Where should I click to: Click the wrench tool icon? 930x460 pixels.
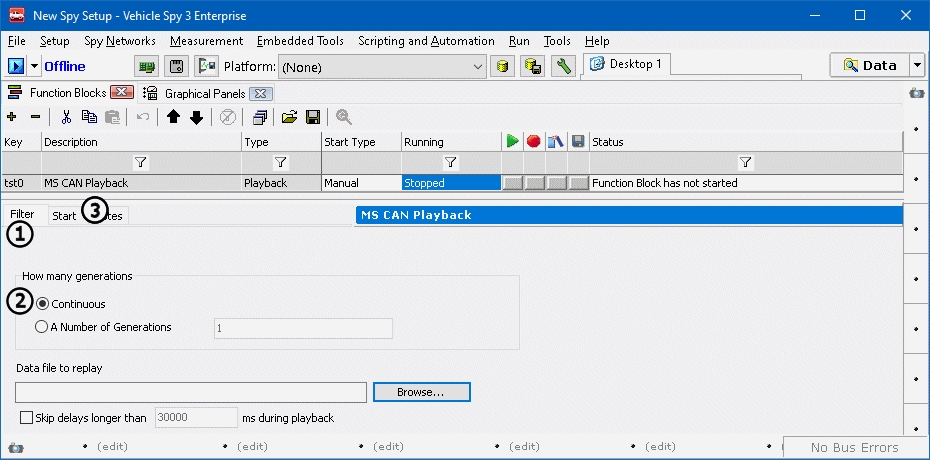564,66
